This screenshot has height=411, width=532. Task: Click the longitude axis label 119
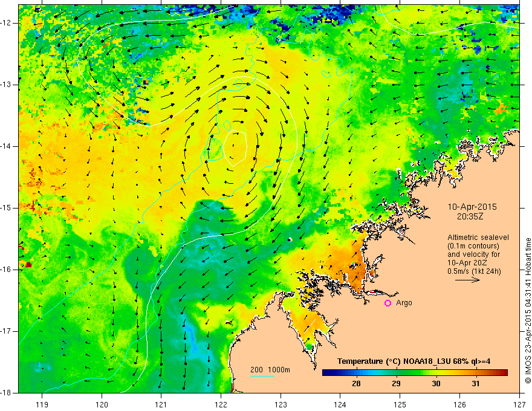click(42, 404)
